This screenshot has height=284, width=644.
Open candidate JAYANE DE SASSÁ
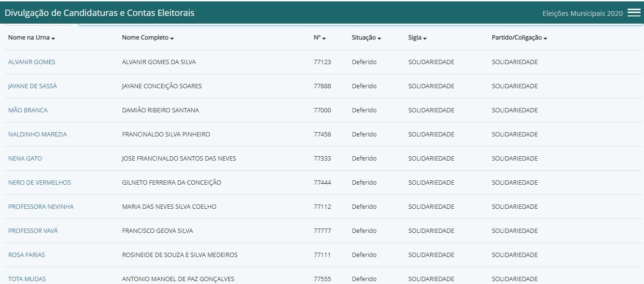click(32, 86)
